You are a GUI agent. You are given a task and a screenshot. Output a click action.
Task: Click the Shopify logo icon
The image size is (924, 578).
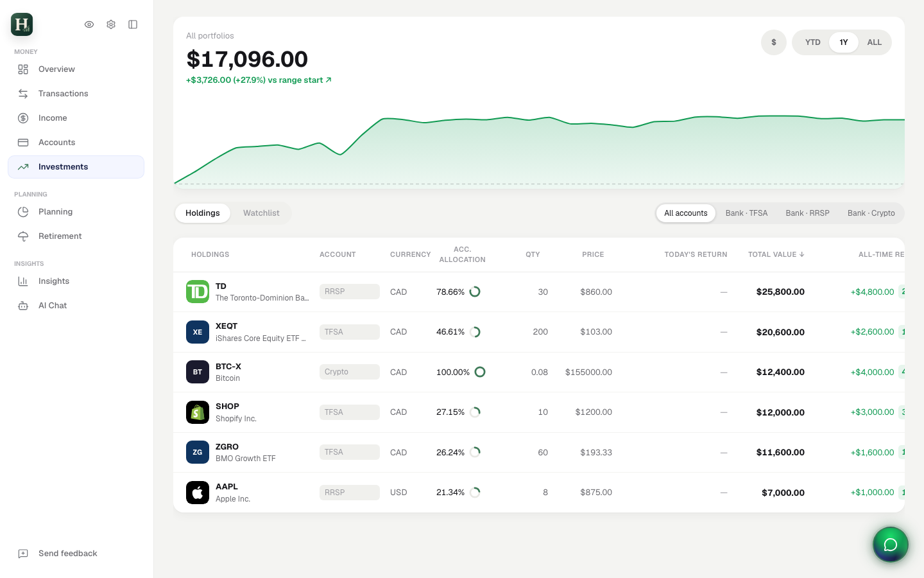pyautogui.click(x=198, y=412)
